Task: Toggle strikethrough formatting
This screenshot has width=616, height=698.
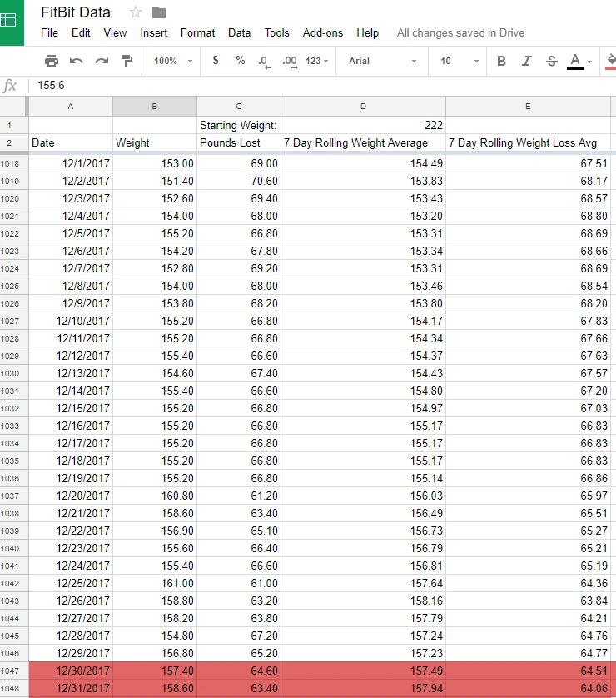Action: [x=552, y=61]
